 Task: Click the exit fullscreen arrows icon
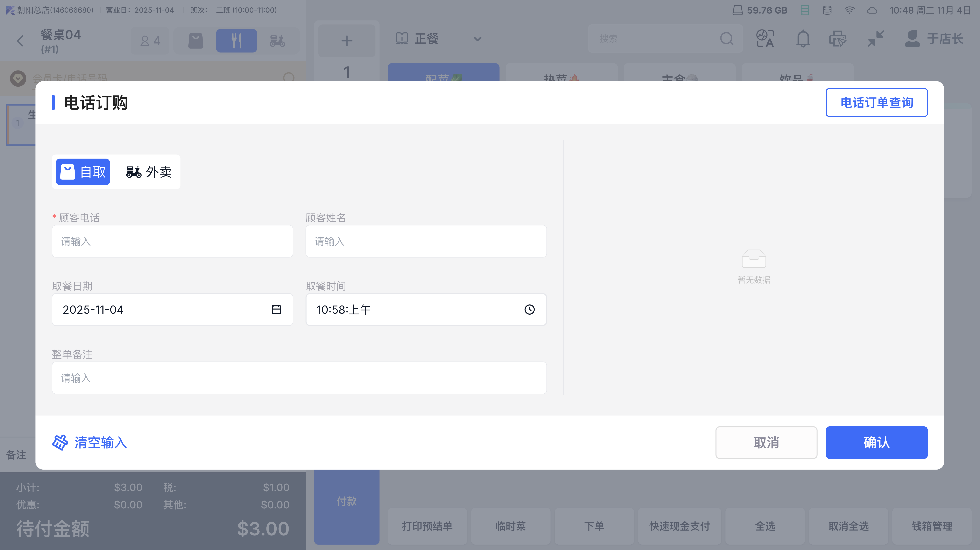(875, 39)
